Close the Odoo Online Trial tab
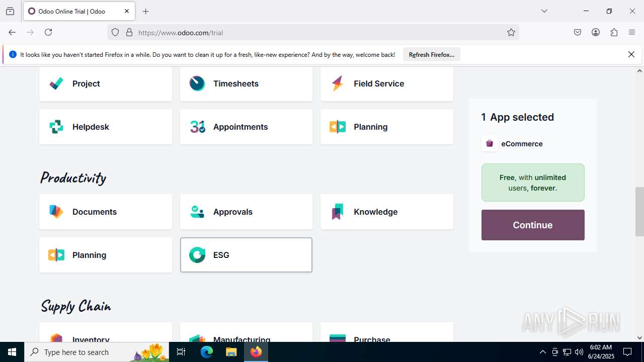644x362 pixels. coord(127,11)
